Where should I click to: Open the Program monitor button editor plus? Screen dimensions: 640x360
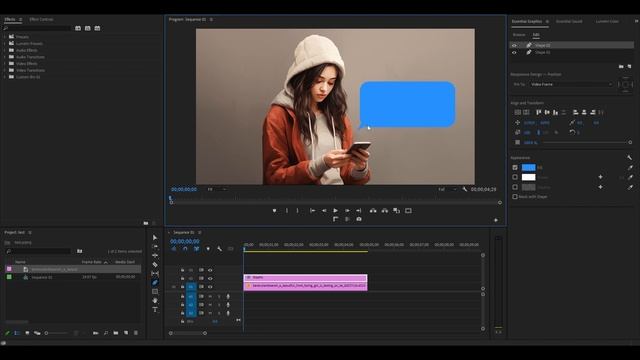[x=496, y=220]
